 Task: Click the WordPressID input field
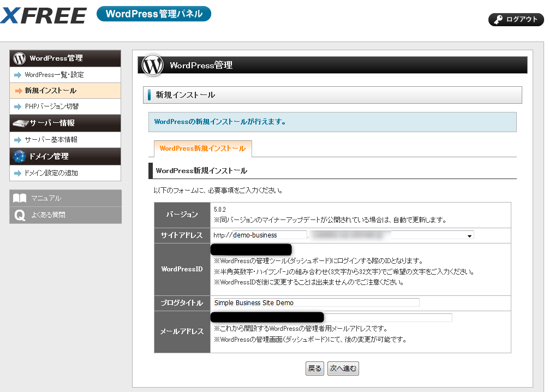point(251,250)
